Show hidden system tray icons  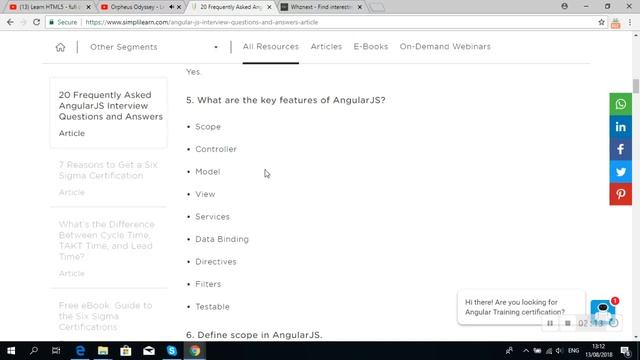(526, 351)
